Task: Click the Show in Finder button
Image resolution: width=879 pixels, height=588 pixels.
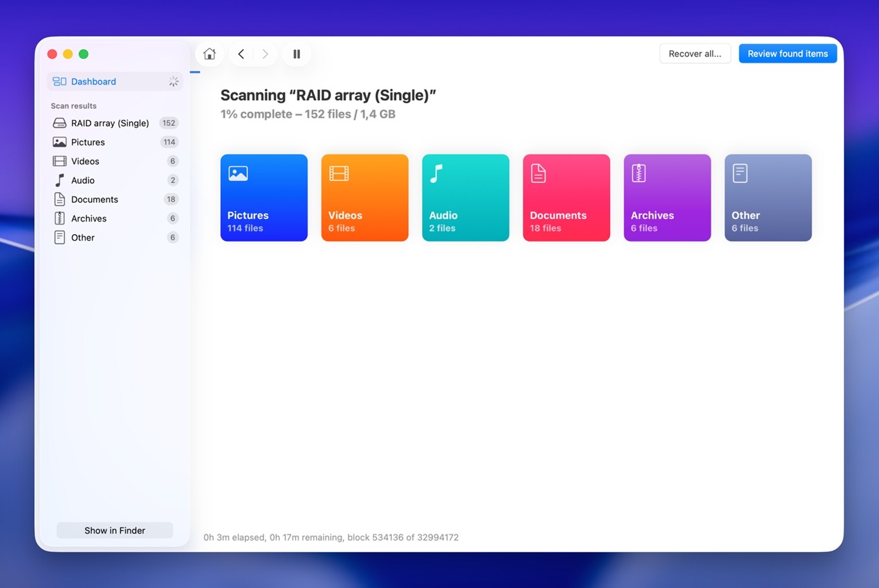Action: pos(115,530)
